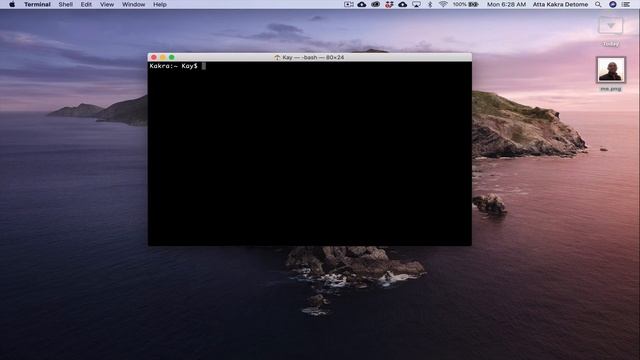Viewport: 640px width, 360px height.
Task: Open the AirPlay display menu
Action: click(x=416, y=4)
